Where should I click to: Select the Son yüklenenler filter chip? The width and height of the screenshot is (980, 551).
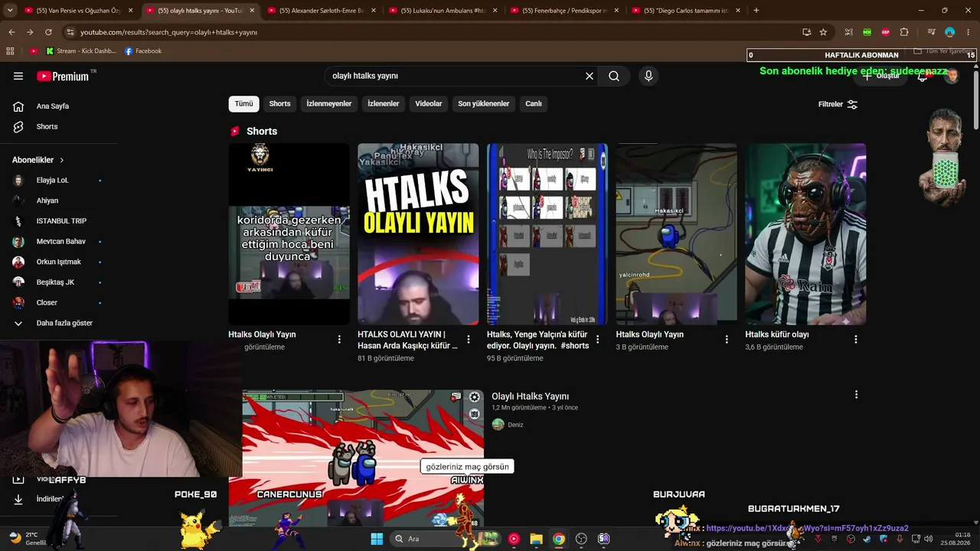click(x=484, y=104)
